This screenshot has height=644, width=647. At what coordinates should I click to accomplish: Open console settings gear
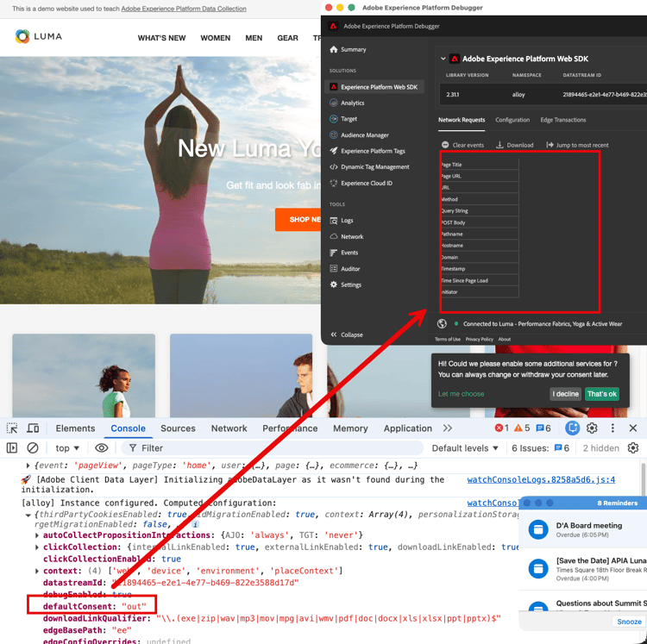pos(633,447)
